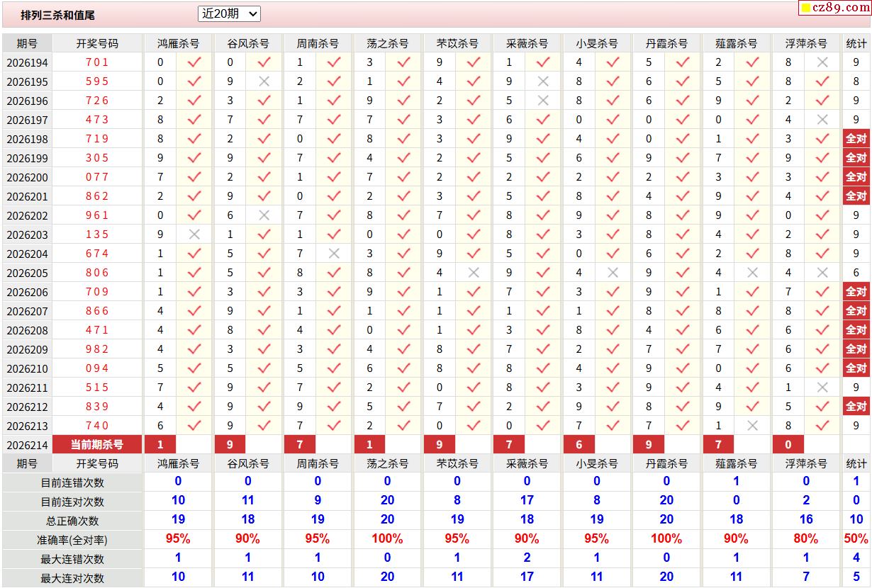Click the X mark for 芣苡杀号 in row 2026205
The width and height of the screenshot is (872, 588).
click(x=474, y=273)
